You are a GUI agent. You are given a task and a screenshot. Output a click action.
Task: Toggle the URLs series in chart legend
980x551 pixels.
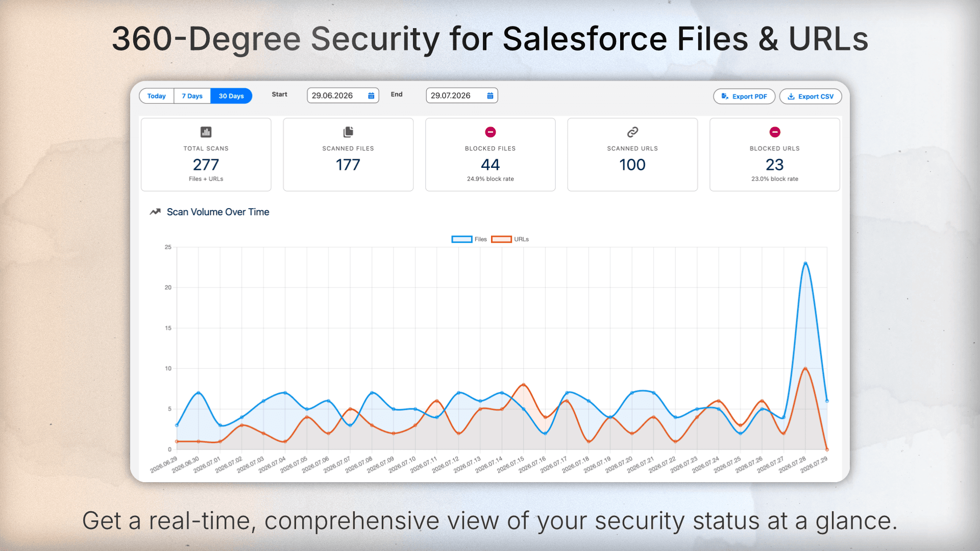(x=510, y=239)
